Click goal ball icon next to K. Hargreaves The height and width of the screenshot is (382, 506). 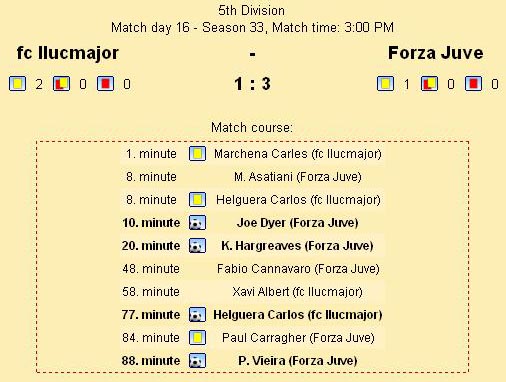coord(197,246)
